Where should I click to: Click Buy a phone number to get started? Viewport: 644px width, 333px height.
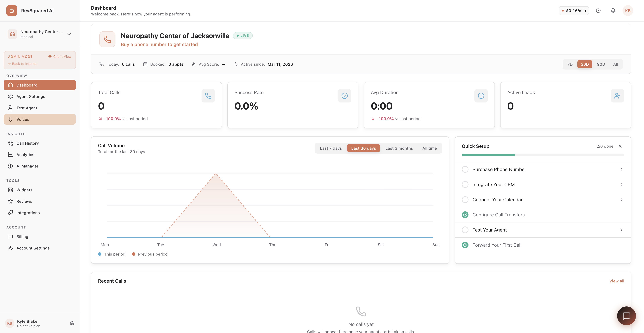pyautogui.click(x=159, y=45)
